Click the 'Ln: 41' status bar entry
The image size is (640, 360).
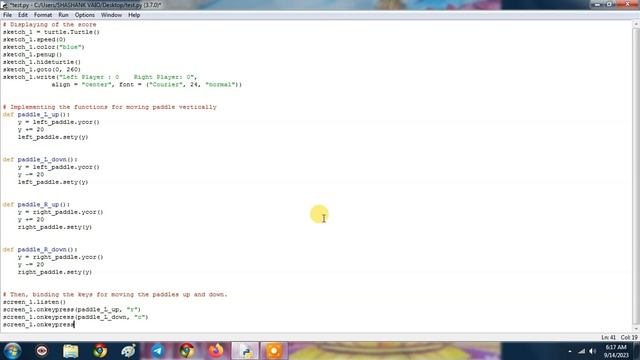[608, 337]
